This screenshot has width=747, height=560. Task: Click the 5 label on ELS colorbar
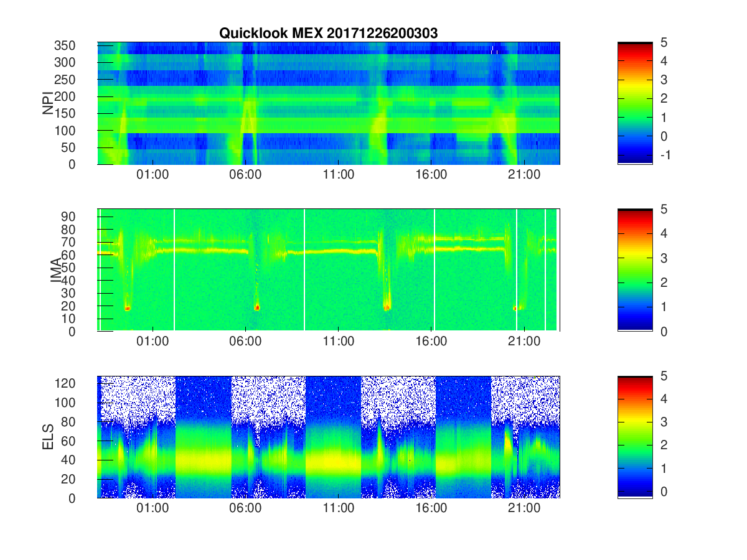(664, 376)
